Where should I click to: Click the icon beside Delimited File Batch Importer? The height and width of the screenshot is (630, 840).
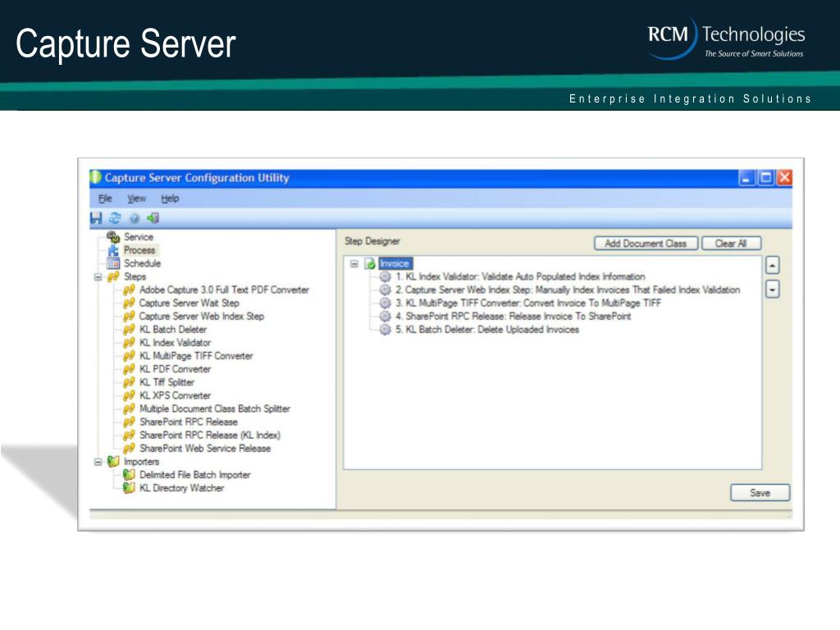coord(129,475)
